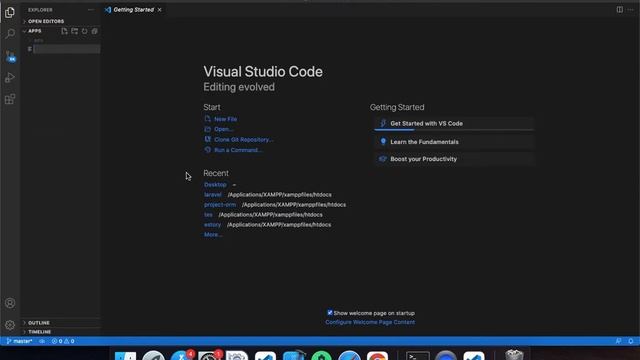Click Configure Welcome Page Content link
640x360 pixels.
pyautogui.click(x=370, y=322)
